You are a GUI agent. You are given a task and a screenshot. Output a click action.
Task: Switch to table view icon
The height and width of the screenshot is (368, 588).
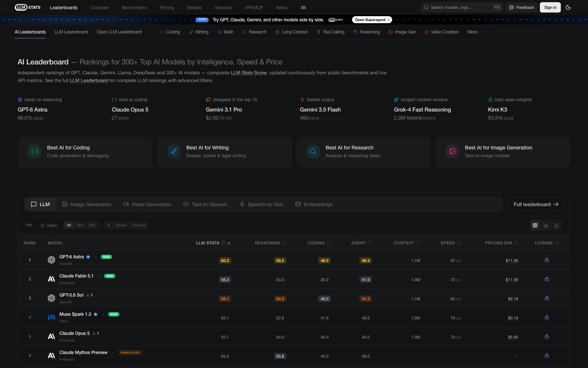[535, 225]
